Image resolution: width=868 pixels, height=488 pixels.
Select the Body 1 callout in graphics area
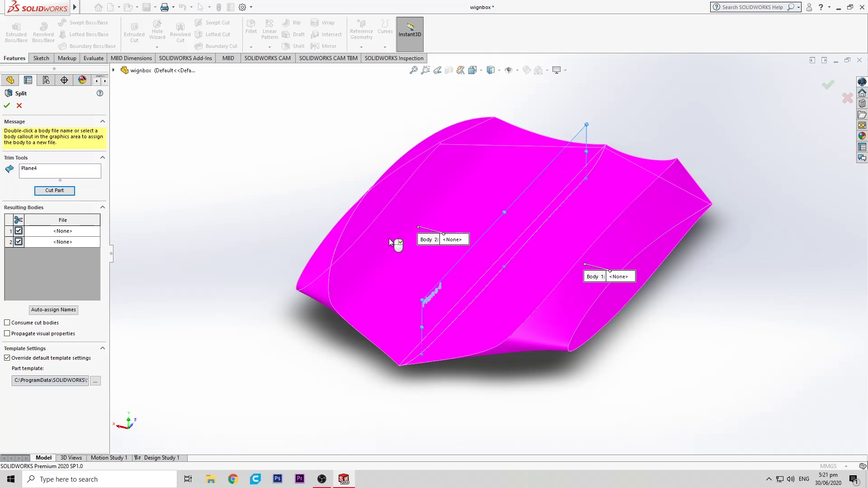[x=609, y=277]
